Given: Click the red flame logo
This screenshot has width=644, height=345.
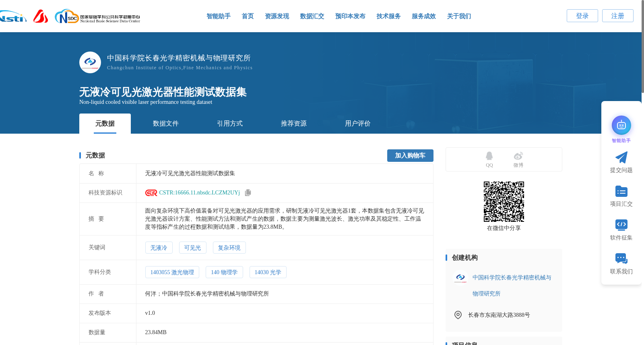Looking at the screenshot, I should tap(41, 16).
